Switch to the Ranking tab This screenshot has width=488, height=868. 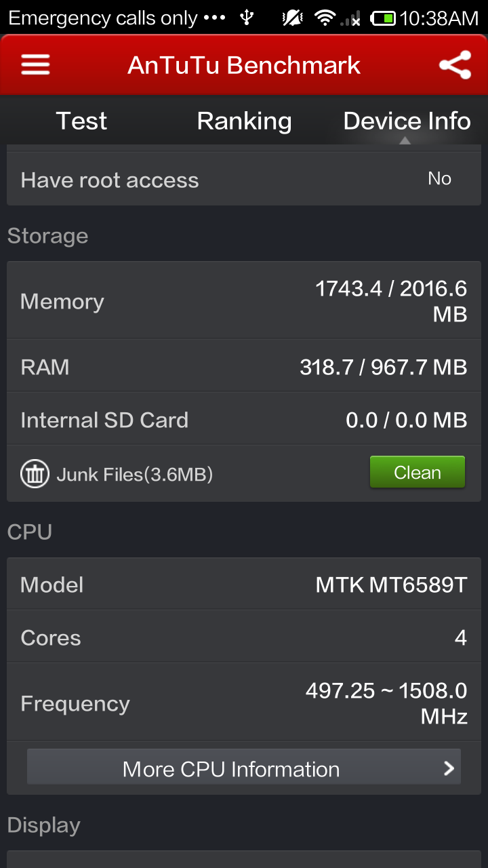point(244,121)
